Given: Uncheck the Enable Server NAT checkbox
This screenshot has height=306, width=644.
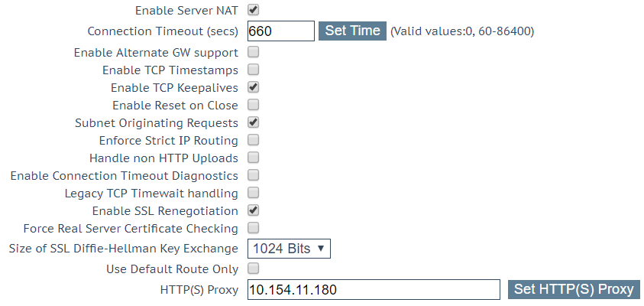Looking at the screenshot, I should [254, 10].
